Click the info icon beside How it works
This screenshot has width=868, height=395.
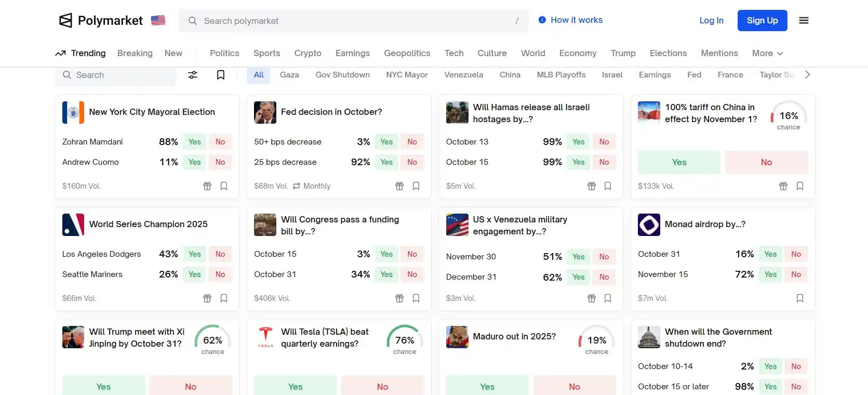click(542, 20)
